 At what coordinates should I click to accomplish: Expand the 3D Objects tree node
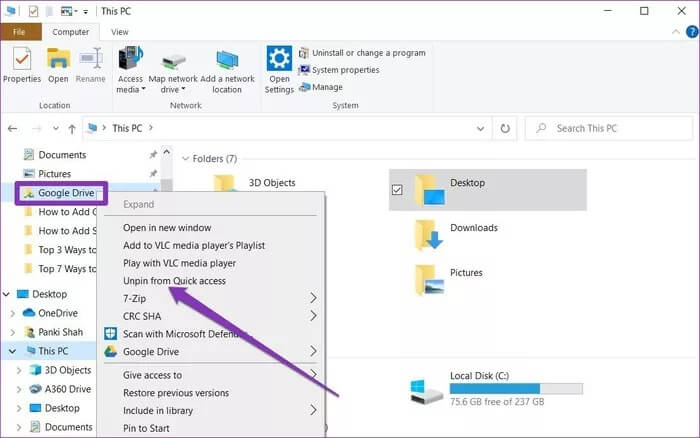[x=19, y=370]
